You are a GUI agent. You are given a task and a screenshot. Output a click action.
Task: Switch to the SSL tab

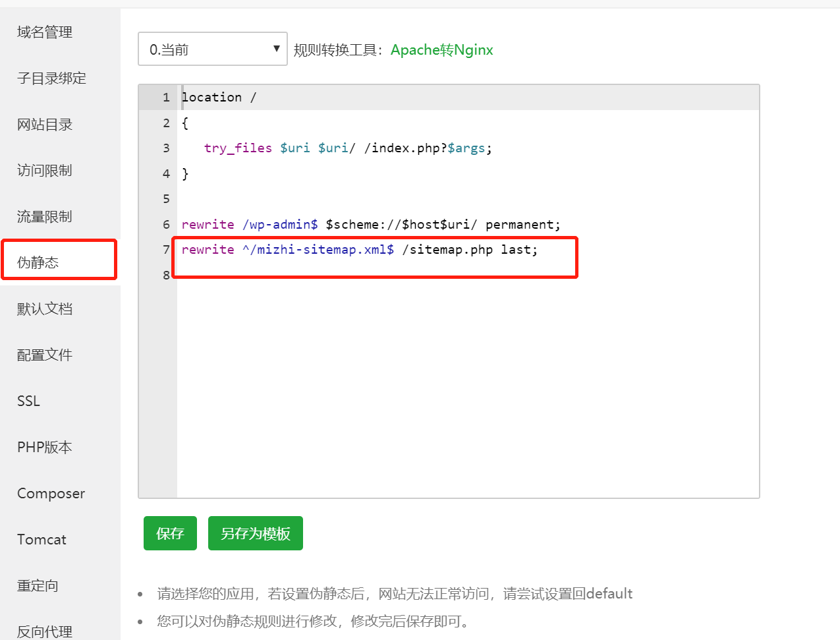[29, 401]
